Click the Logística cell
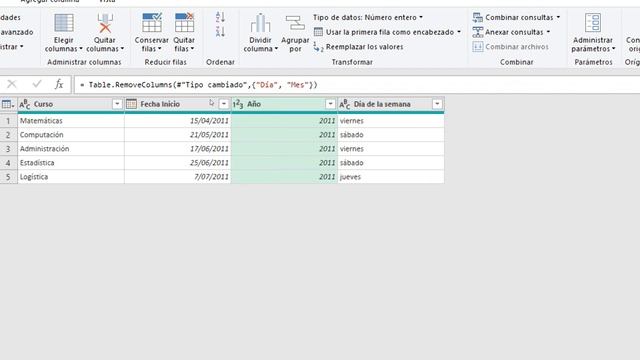 [x=71, y=177]
